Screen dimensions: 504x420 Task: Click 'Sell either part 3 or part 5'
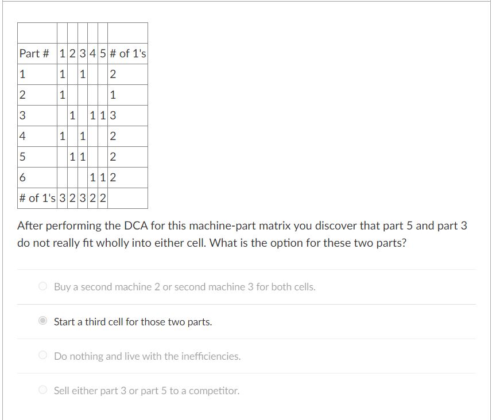(146, 390)
